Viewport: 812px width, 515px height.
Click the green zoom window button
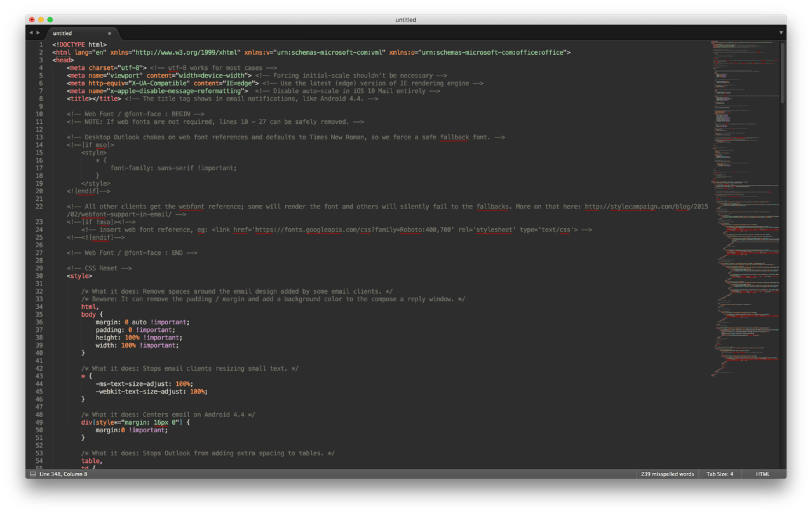[50, 20]
